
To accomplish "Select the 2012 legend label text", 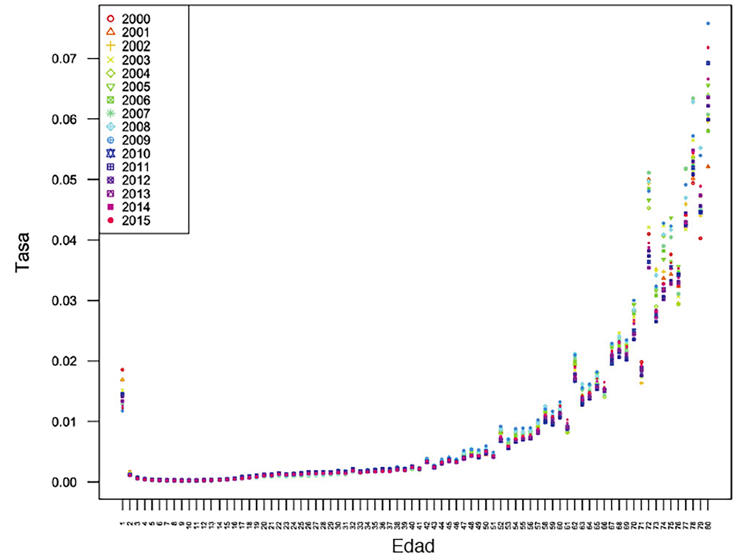I will tap(136, 180).
